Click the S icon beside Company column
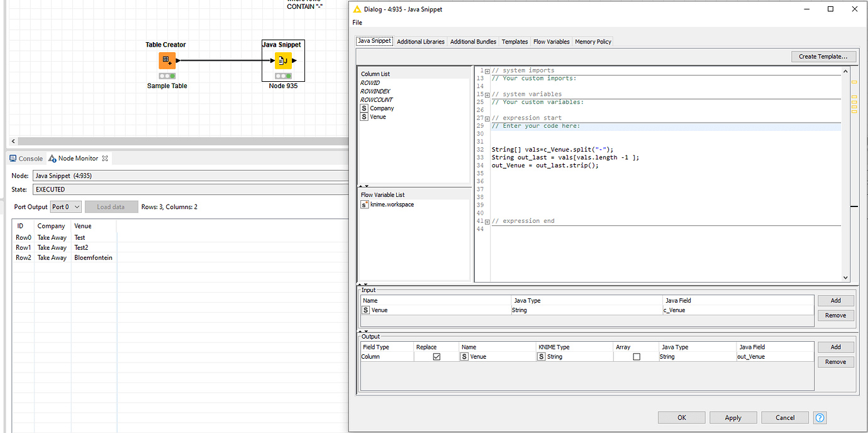The width and height of the screenshot is (868, 433). pyautogui.click(x=364, y=108)
